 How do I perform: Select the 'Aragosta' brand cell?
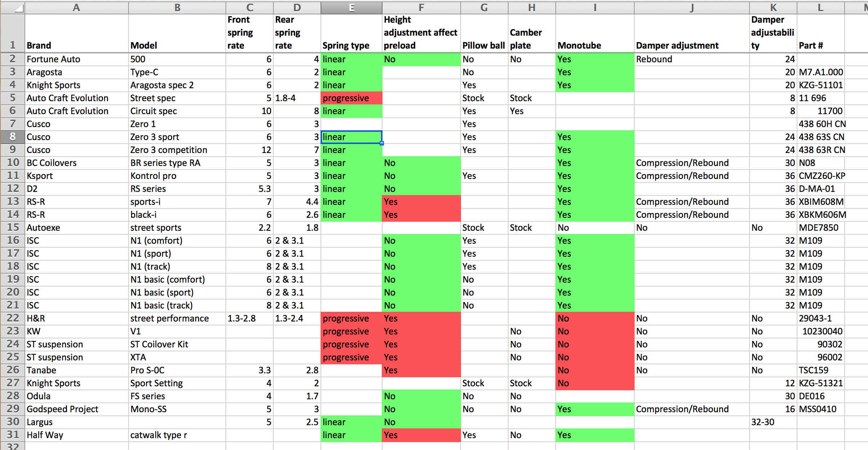pos(76,72)
